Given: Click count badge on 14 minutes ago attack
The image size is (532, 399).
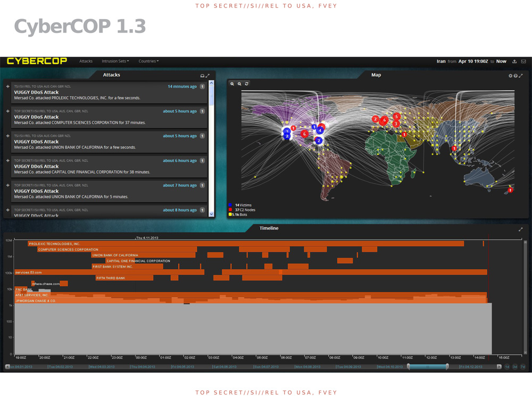Looking at the screenshot, I should coord(202,87).
